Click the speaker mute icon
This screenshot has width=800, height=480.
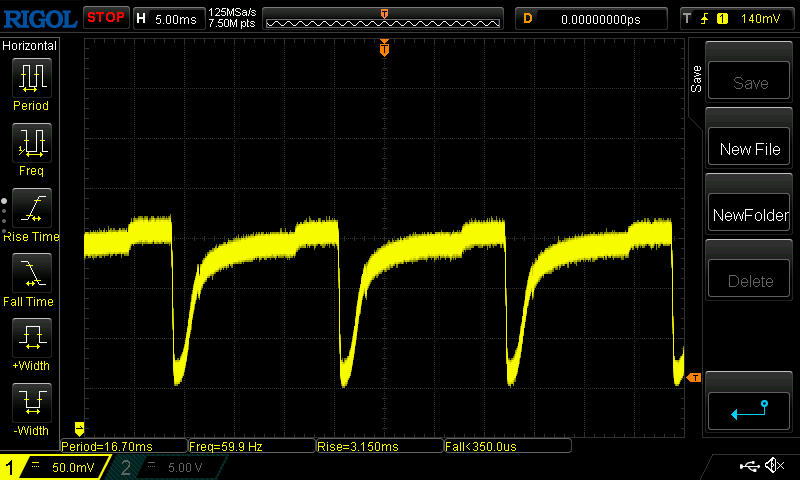[773, 466]
